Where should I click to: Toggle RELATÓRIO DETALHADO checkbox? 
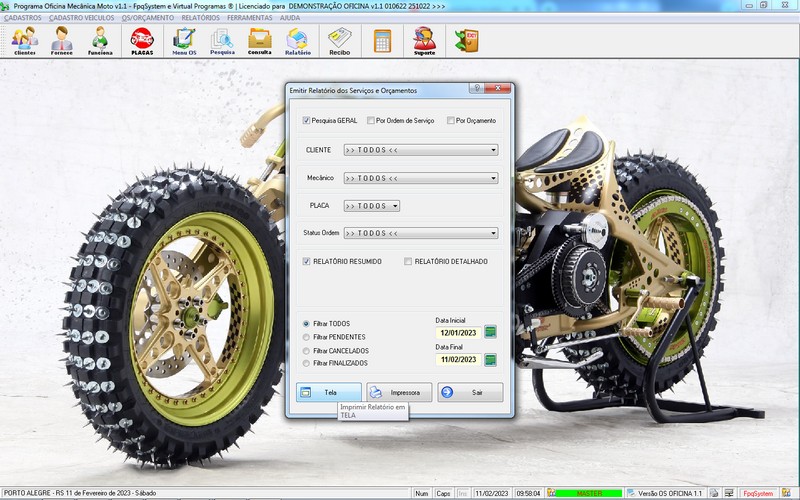coord(408,261)
